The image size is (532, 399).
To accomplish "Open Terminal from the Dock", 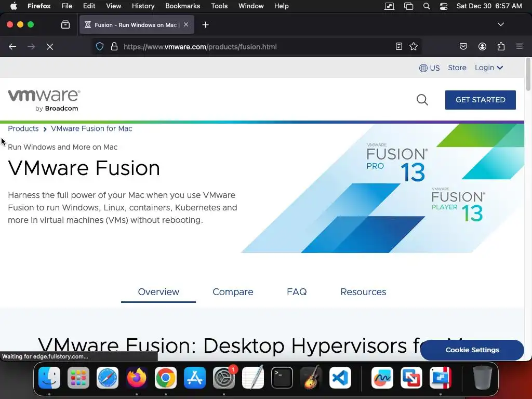I will tap(282, 378).
